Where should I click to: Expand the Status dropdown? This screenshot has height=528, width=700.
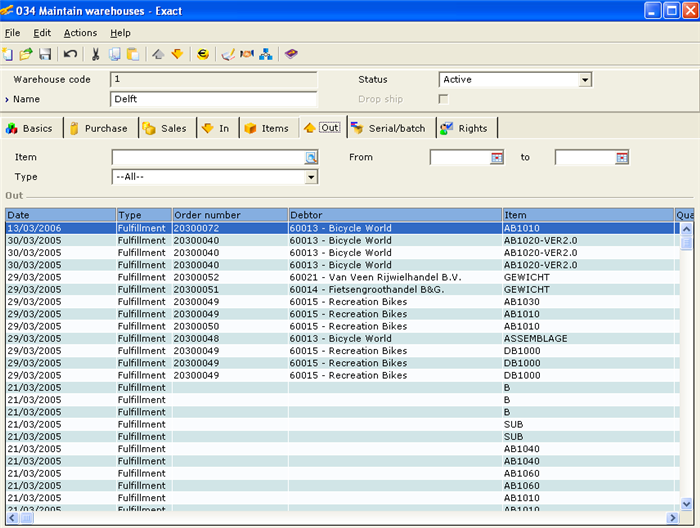click(585, 80)
